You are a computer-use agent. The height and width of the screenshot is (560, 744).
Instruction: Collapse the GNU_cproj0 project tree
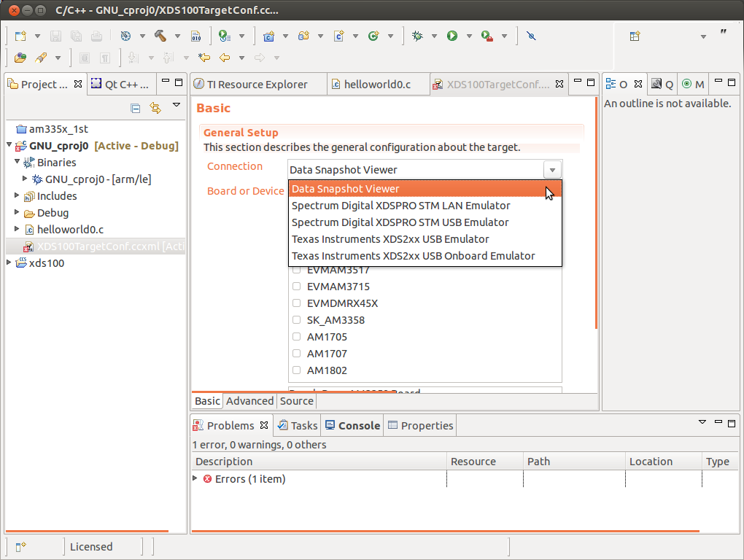click(9, 144)
